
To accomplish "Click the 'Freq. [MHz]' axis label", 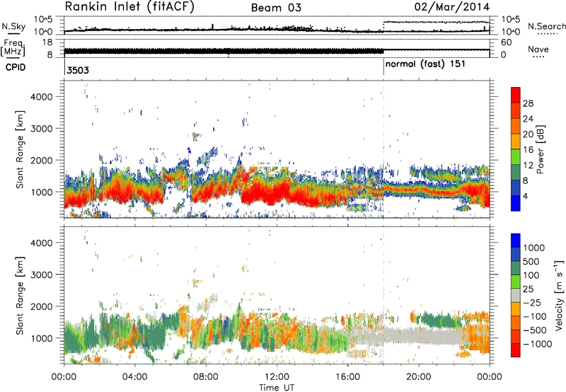I will [x=13, y=47].
